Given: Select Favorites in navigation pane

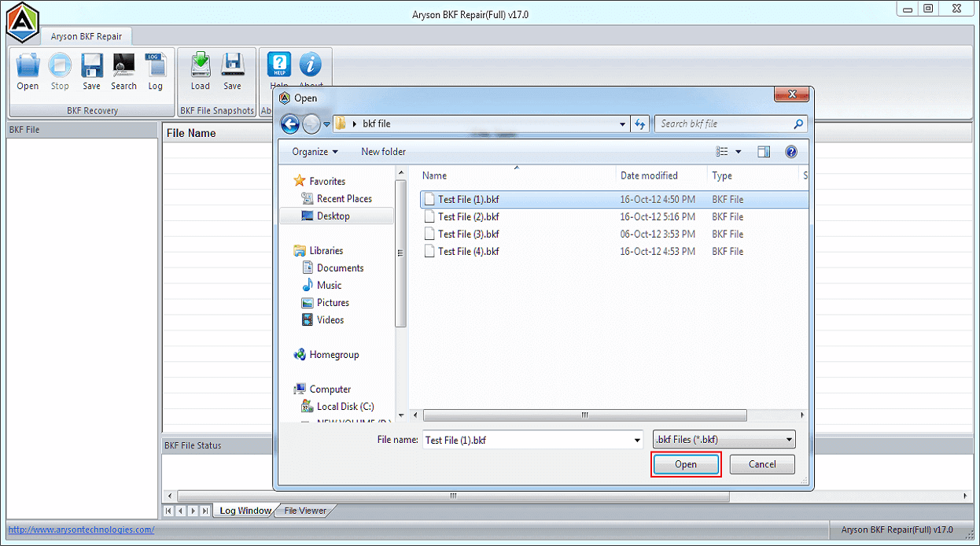Looking at the screenshot, I should [319, 181].
